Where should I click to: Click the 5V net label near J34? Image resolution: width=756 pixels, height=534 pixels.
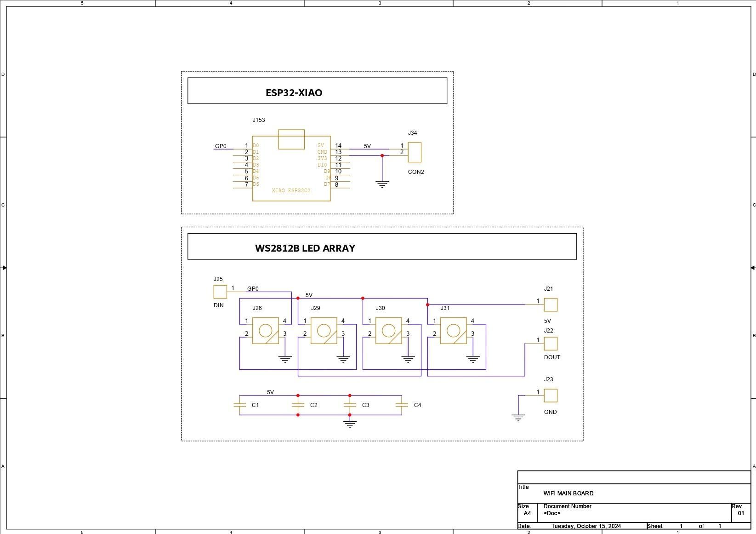point(367,146)
